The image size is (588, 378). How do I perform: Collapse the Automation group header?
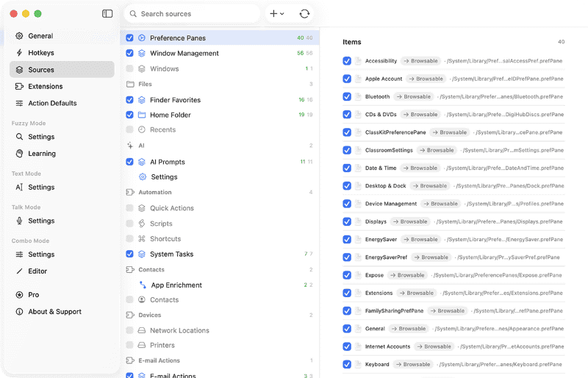click(220, 192)
